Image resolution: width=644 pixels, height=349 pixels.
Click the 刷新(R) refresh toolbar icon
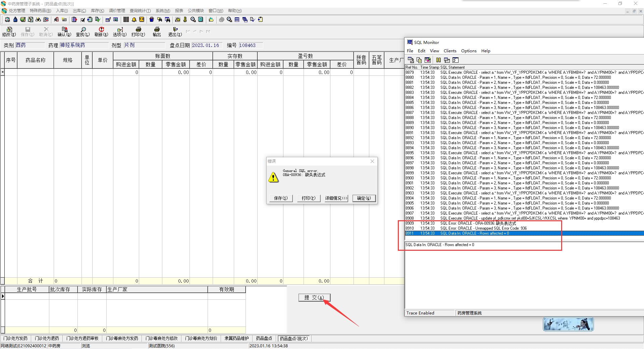pos(101,32)
